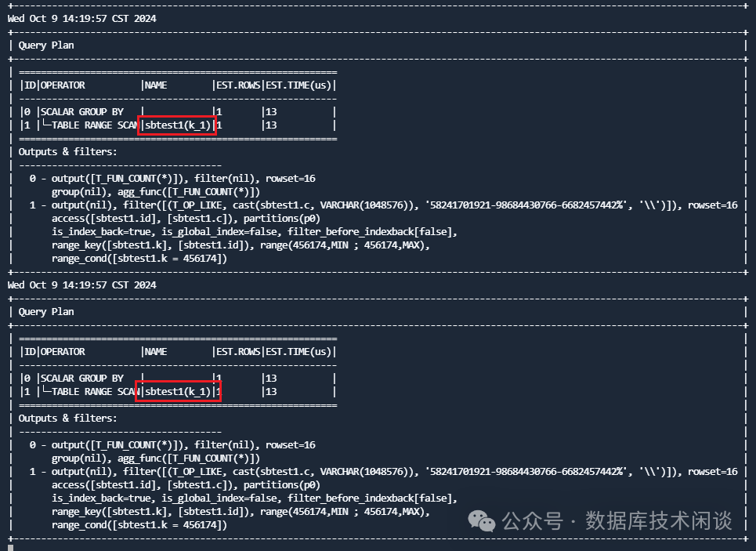
Task: Click the 'sbtest1(k_1)' name cell in the upper plan
Action: coord(178,125)
